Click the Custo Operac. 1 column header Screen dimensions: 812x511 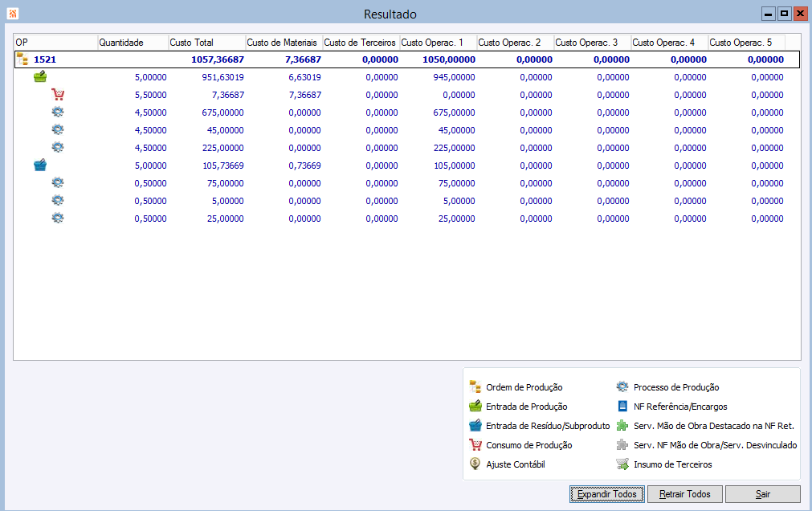click(x=438, y=43)
